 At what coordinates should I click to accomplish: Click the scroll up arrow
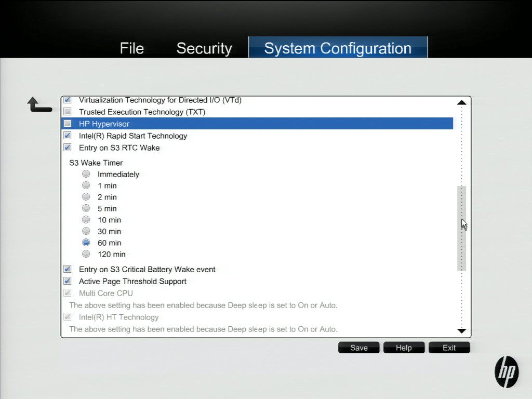click(461, 103)
